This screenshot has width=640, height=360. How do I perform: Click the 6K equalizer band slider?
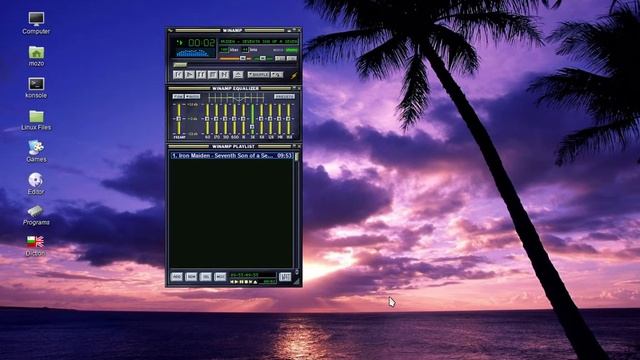[261, 119]
